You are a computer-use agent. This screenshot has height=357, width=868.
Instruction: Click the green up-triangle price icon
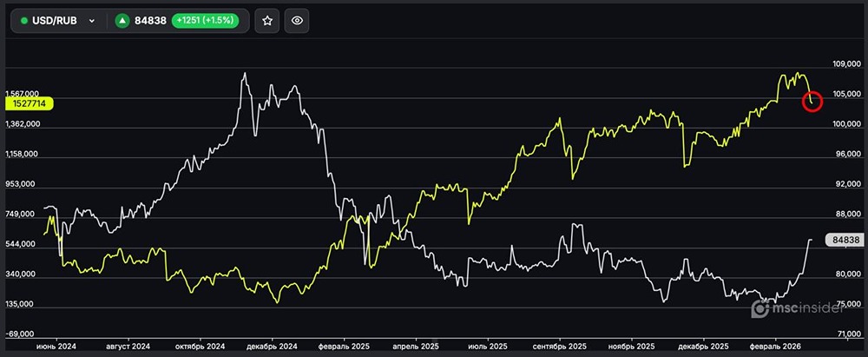(122, 21)
